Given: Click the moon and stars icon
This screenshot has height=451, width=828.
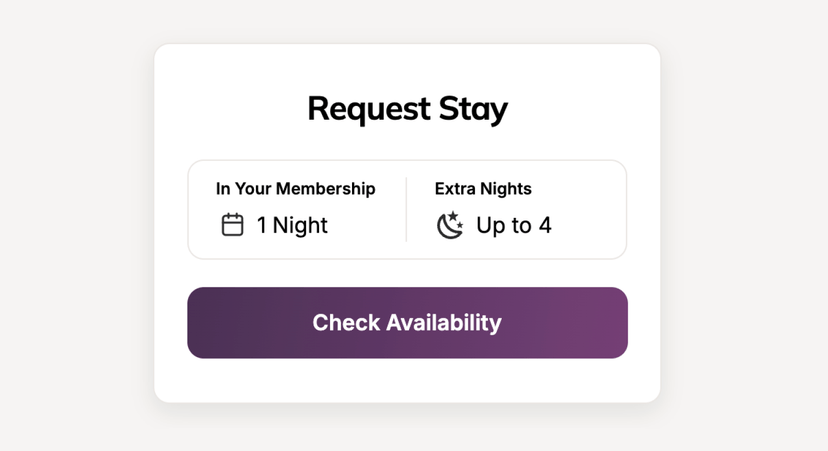Looking at the screenshot, I should (450, 225).
